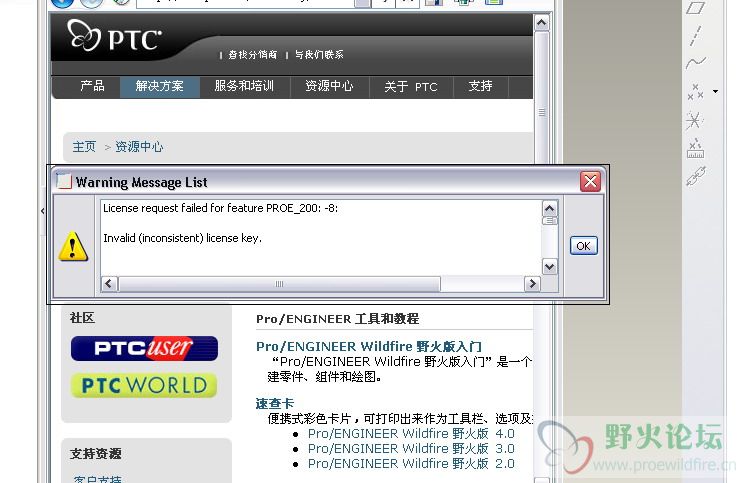The width and height of the screenshot is (746, 483).
Task: Click OK in the Warning Message List
Action: coord(583,246)
